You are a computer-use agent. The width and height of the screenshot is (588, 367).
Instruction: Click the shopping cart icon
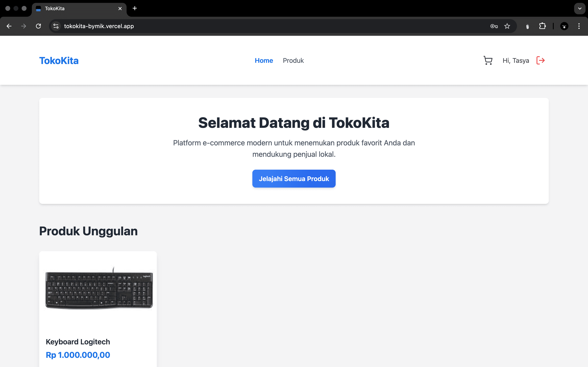pyautogui.click(x=488, y=60)
